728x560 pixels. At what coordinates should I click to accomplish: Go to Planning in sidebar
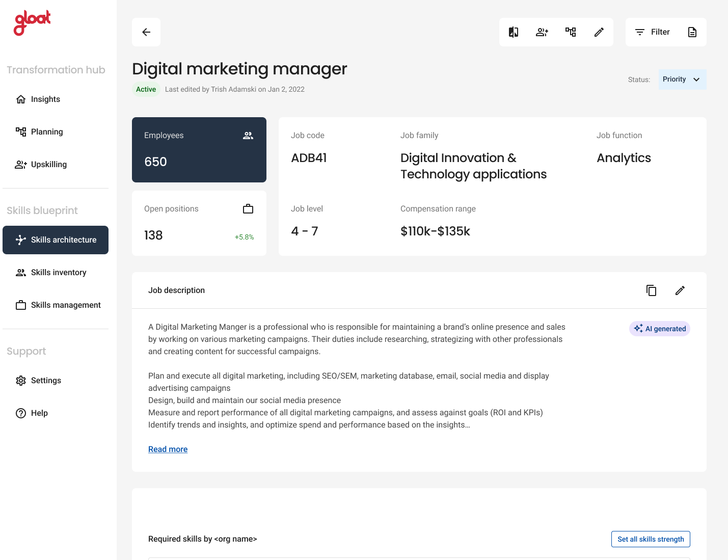click(x=47, y=132)
